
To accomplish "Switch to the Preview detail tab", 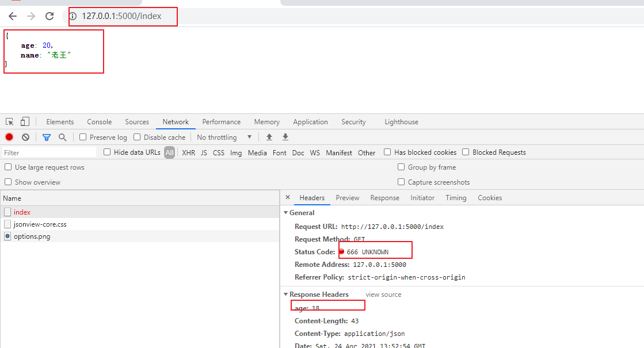I will tap(348, 198).
